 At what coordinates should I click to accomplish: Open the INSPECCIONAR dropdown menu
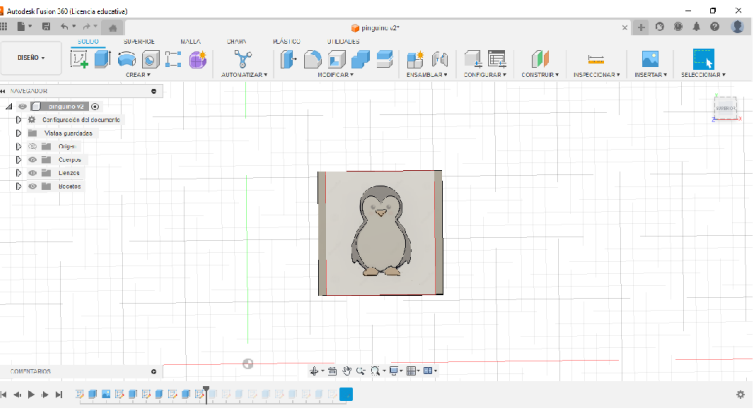[x=597, y=75]
